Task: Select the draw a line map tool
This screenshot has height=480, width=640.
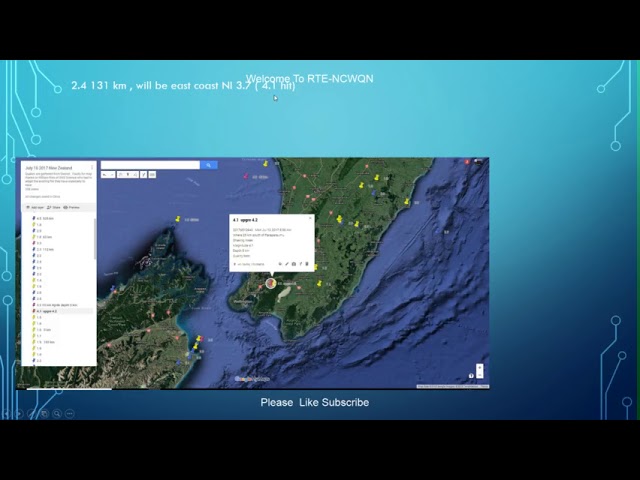Action: (135, 175)
